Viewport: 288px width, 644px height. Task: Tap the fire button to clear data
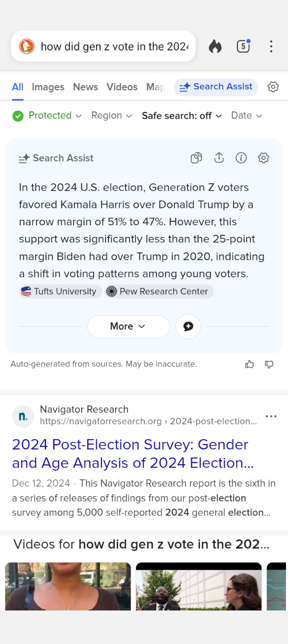tap(215, 46)
